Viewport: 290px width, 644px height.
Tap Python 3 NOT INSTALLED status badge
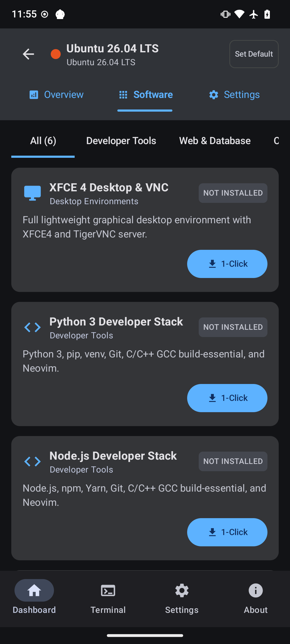tap(233, 327)
